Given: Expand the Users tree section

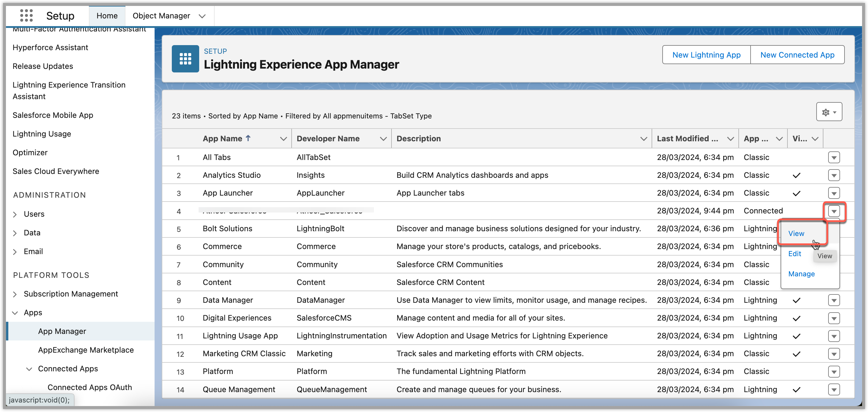Looking at the screenshot, I should (15, 214).
